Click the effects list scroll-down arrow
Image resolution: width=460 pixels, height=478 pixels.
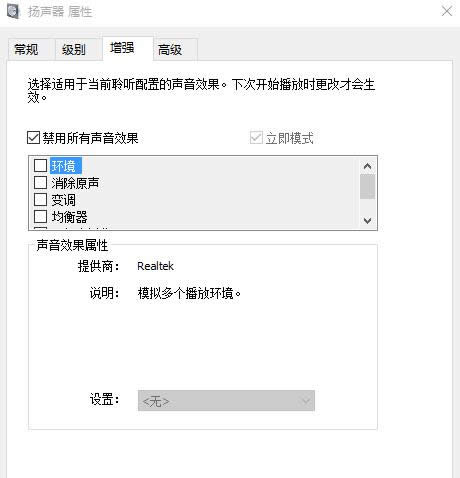367,220
